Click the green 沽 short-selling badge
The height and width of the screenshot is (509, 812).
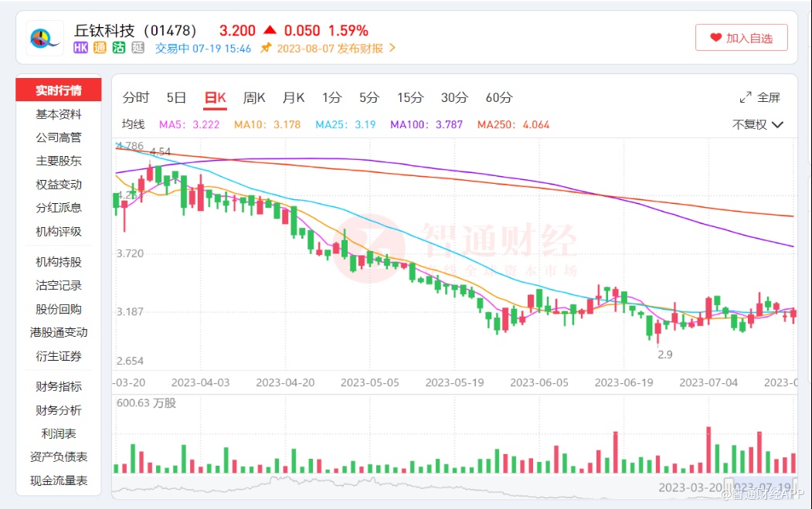119,48
